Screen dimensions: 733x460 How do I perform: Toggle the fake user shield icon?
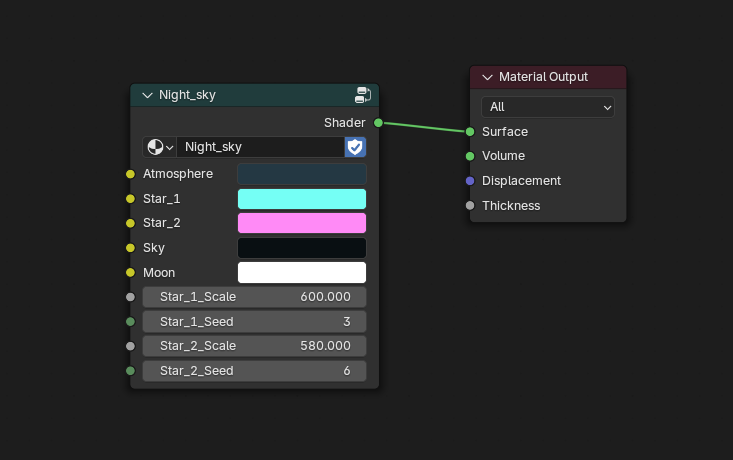tap(355, 147)
